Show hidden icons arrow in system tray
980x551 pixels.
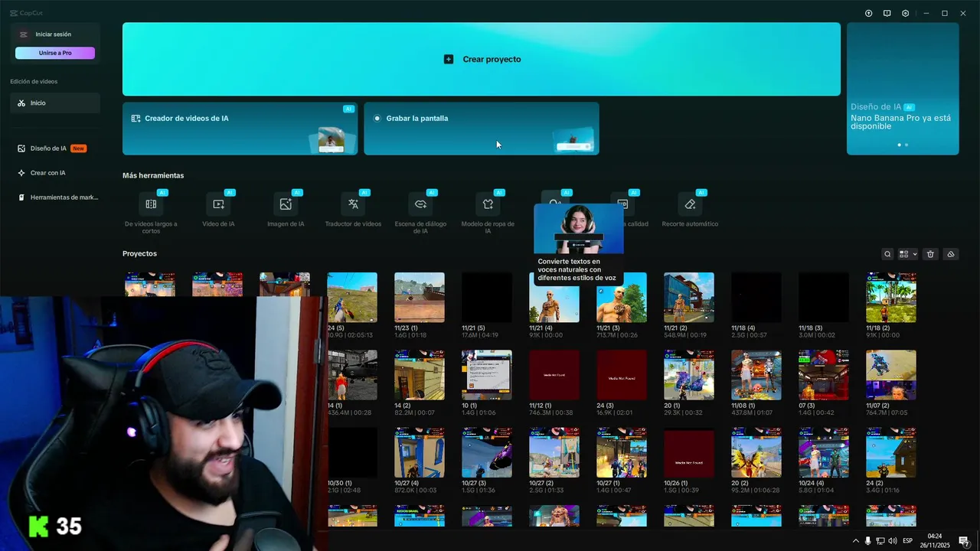click(x=856, y=541)
